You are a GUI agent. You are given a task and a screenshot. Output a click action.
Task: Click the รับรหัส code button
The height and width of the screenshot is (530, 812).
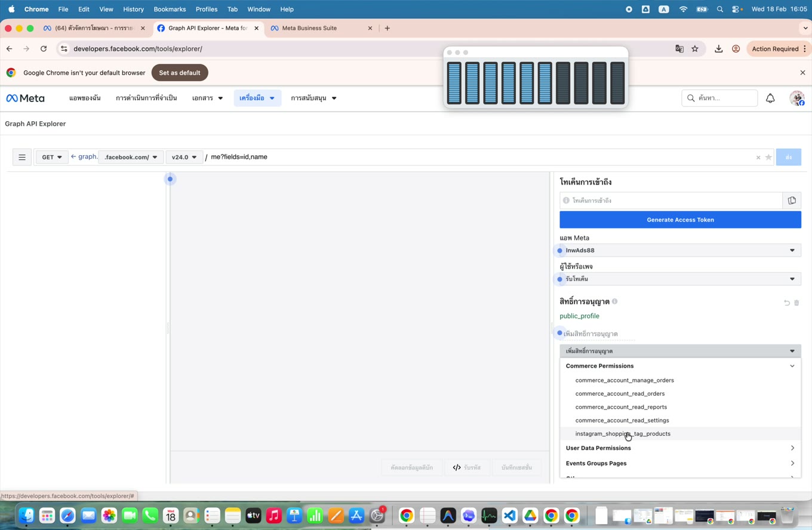point(466,467)
